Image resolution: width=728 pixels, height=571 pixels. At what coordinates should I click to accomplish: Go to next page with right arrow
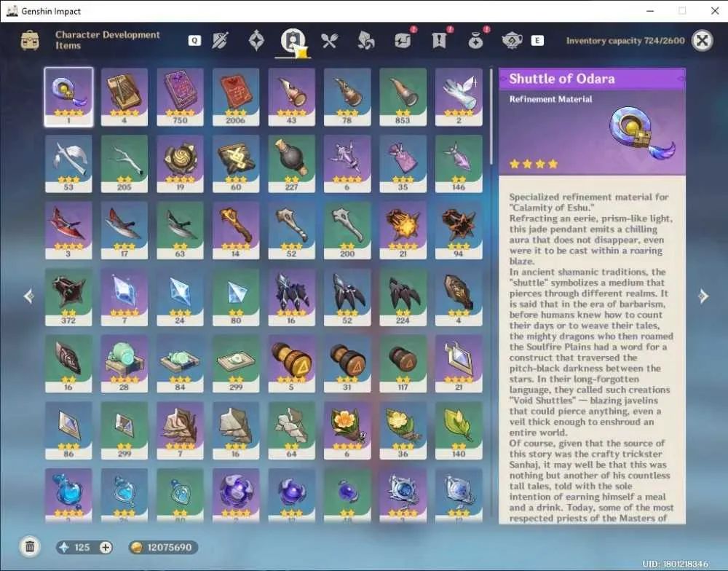click(704, 296)
